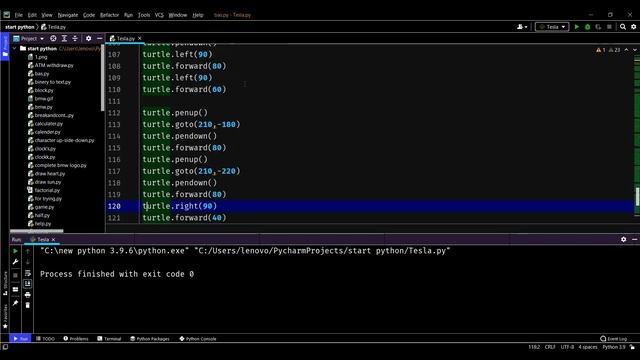This screenshot has width=640, height=360.
Task: Open the 4 spaces indent selector
Action: click(587, 347)
